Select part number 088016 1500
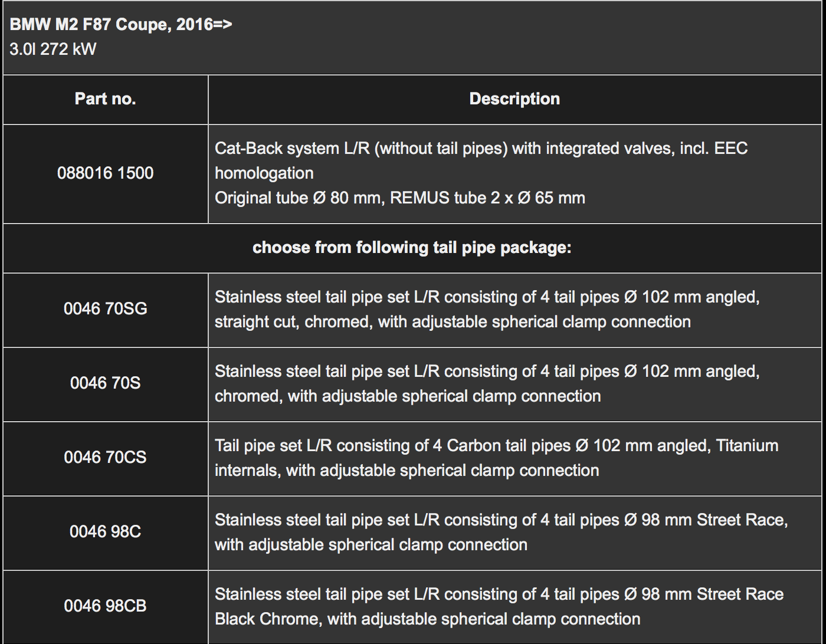Screen dimensions: 826x644 pos(106,173)
